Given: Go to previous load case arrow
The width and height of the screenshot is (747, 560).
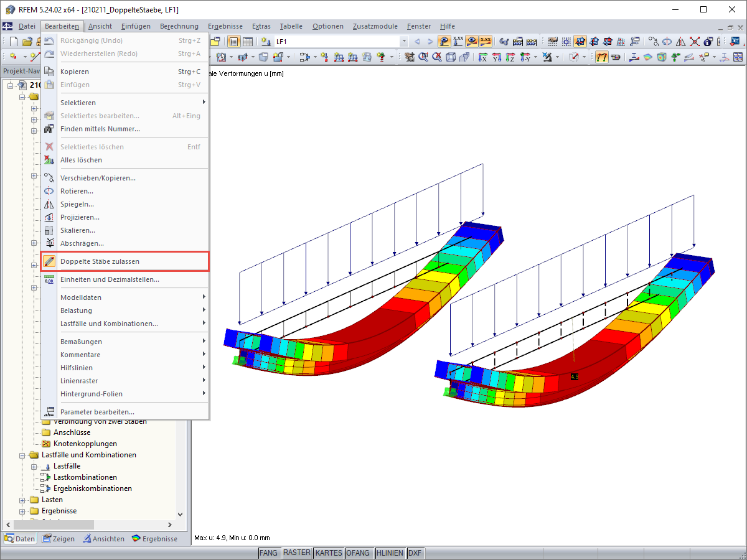Looking at the screenshot, I should pos(417,42).
